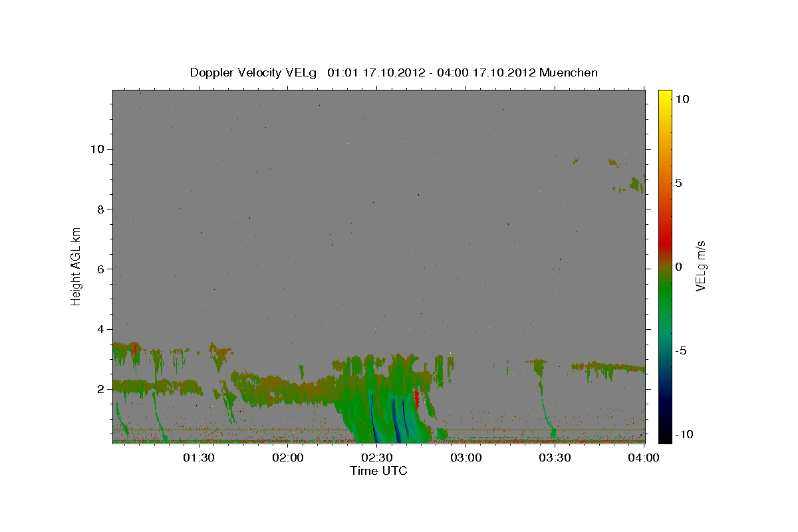Click the red updraft patch near 02:45
This screenshot has height=532, width=798.
(x=416, y=399)
